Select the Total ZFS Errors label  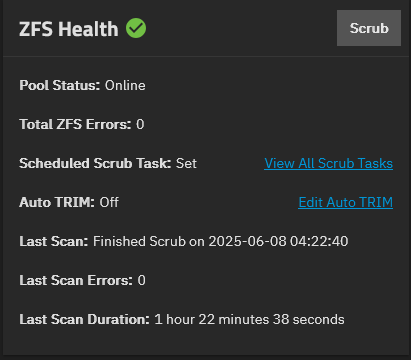75,124
